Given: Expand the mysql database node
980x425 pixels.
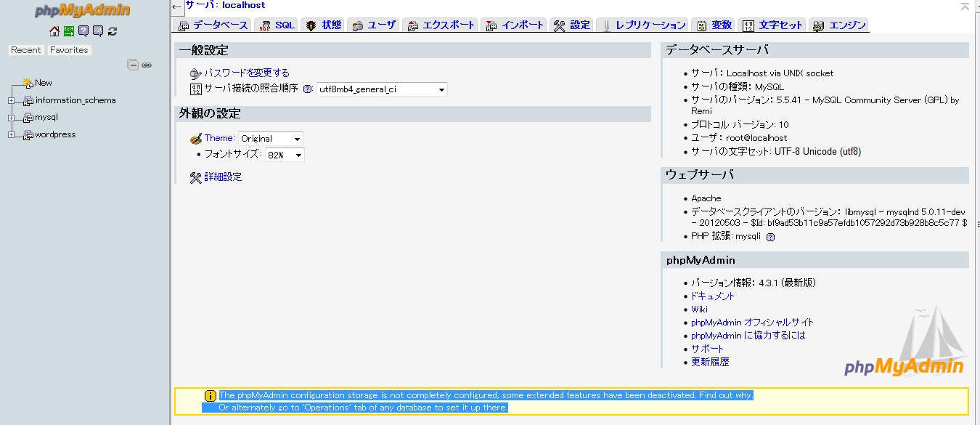Looking at the screenshot, I should [x=11, y=118].
